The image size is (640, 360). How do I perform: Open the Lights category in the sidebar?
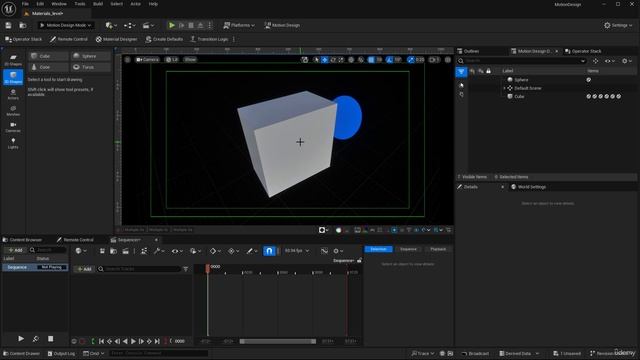tap(13, 143)
